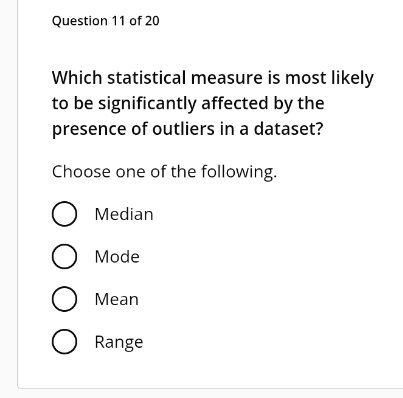Click the 'Mode' answer label text
The image size is (403, 398).
point(117,257)
